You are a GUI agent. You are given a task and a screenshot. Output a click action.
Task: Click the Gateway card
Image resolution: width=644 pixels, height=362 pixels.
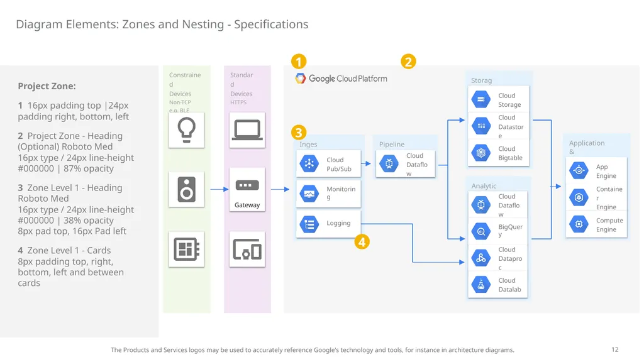(x=247, y=190)
